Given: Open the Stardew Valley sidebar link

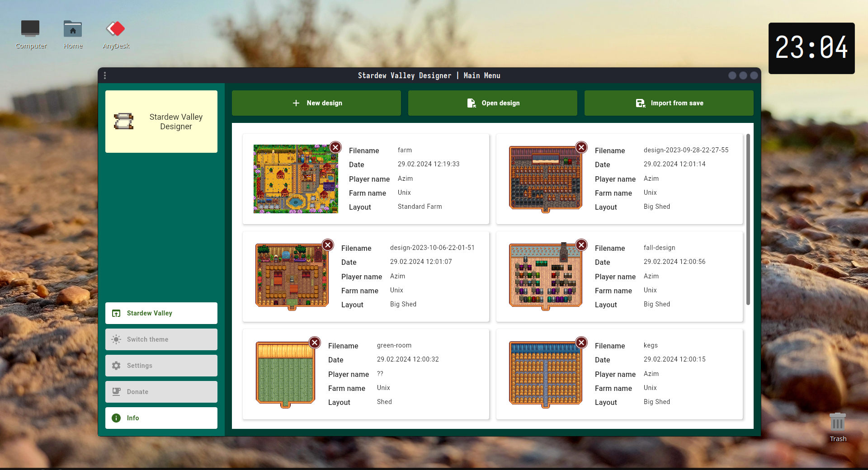Looking at the screenshot, I should 161,313.
